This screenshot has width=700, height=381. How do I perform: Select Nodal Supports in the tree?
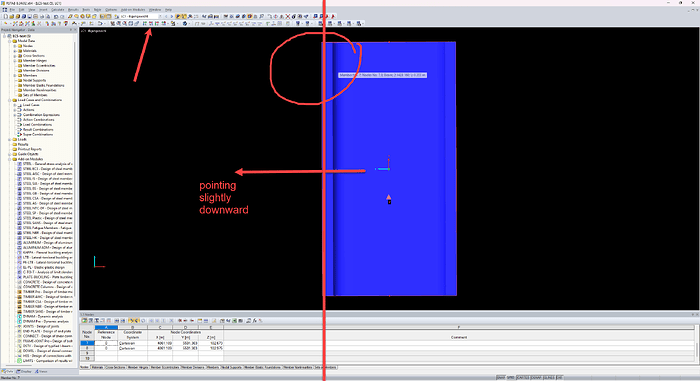[x=34, y=80]
